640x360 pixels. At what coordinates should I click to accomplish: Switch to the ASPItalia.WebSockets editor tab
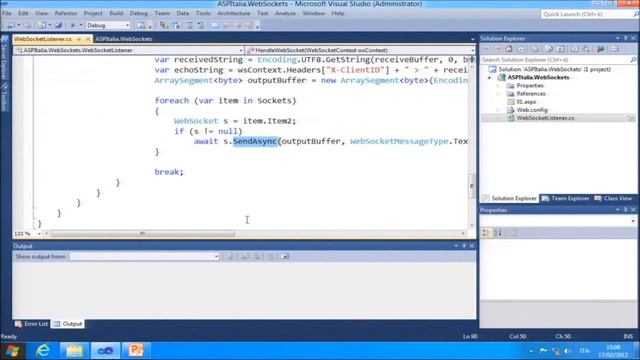click(124, 39)
